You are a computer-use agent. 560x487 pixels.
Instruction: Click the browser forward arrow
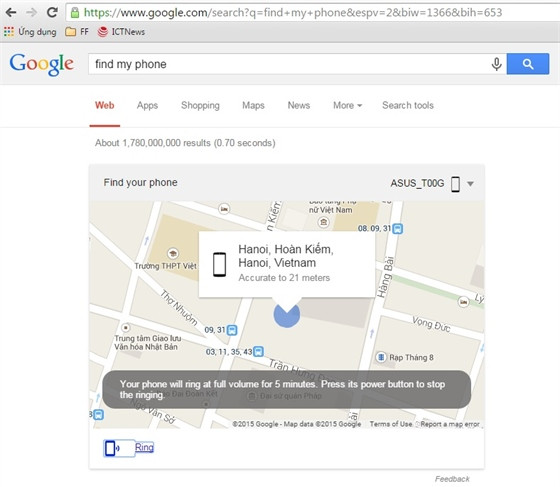(x=32, y=12)
